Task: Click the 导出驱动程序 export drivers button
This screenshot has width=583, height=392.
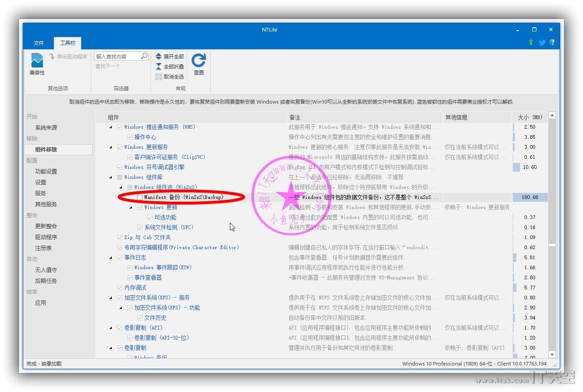Action: click(68, 57)
